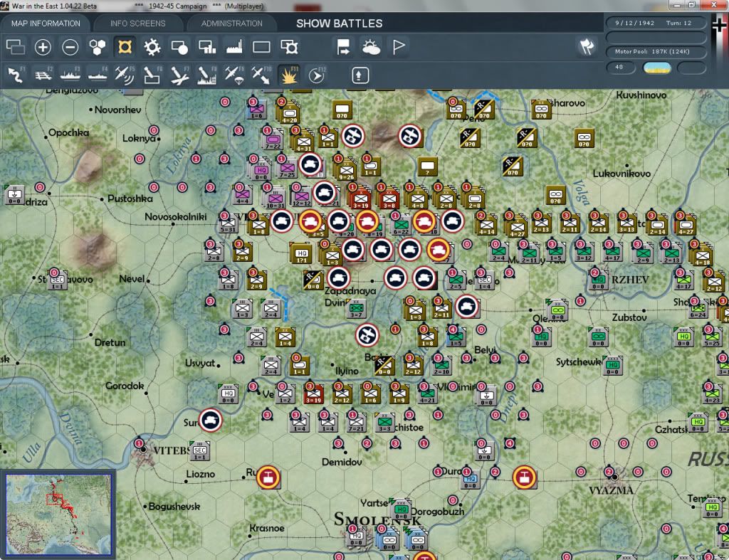Switch to the INFO SCREENS tab
Image resolution: width=729 pixels, height=560 pixels.
(x=137, y=23)
